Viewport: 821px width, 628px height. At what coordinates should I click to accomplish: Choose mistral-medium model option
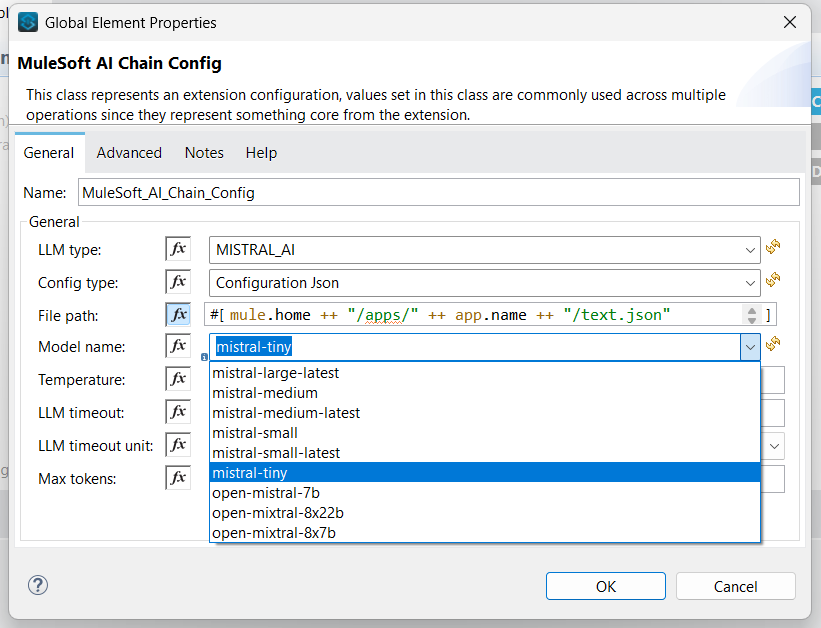pos(485,393)
